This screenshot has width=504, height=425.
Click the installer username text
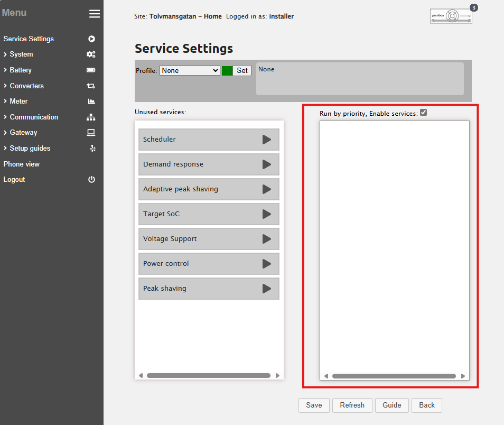click(x=281, y=16)
